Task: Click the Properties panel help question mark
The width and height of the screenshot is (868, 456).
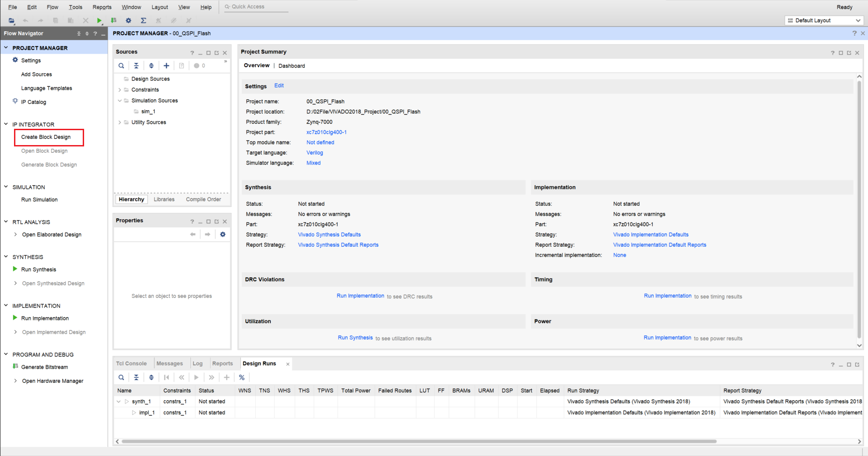Action: [x=192, y=221]
